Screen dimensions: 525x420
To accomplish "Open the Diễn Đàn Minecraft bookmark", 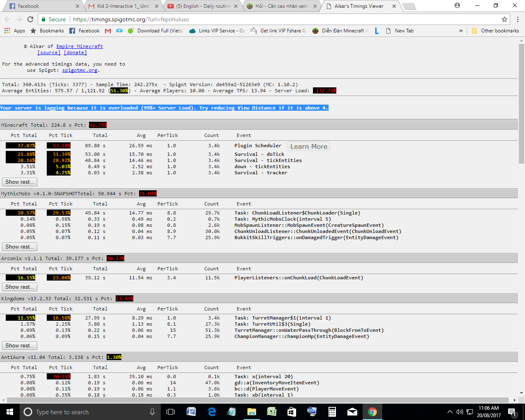I will click(340, 30).
